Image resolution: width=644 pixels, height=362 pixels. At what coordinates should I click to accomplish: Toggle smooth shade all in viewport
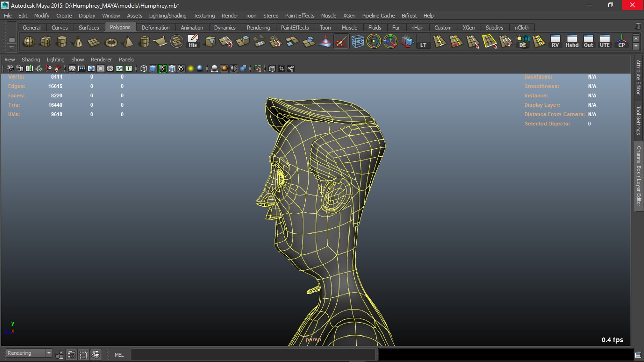tap(153, 69)
